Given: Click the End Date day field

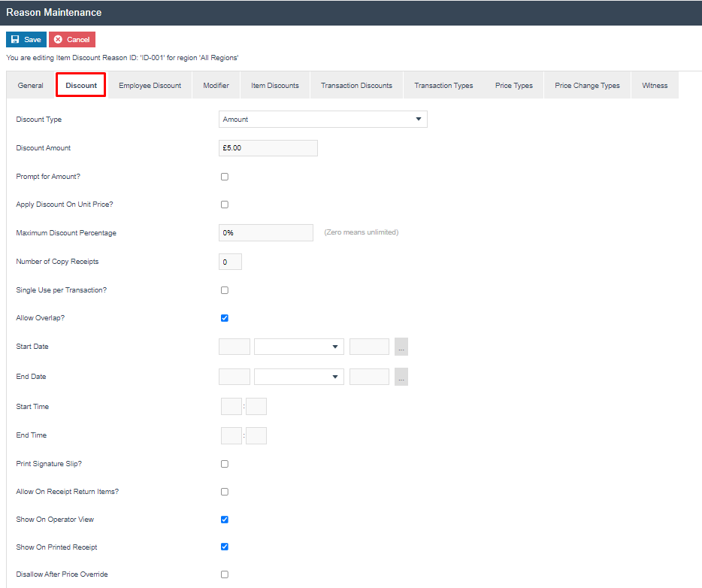Looking at the screenshot, I should pyautogui.click(x=235, y=377).
